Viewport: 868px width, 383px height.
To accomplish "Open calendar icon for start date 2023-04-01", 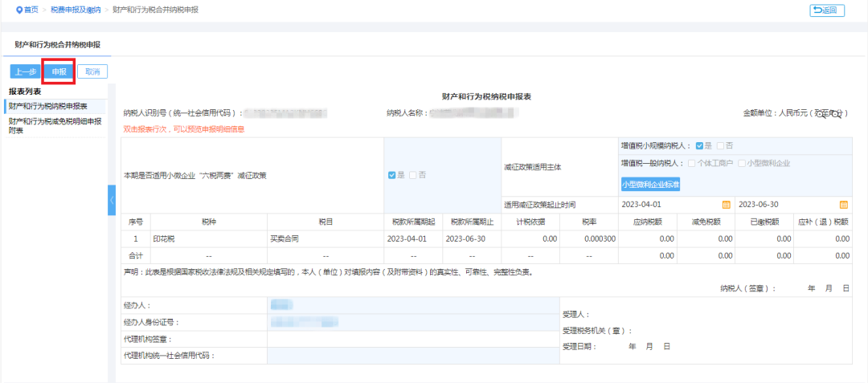I will click(726, 204).
